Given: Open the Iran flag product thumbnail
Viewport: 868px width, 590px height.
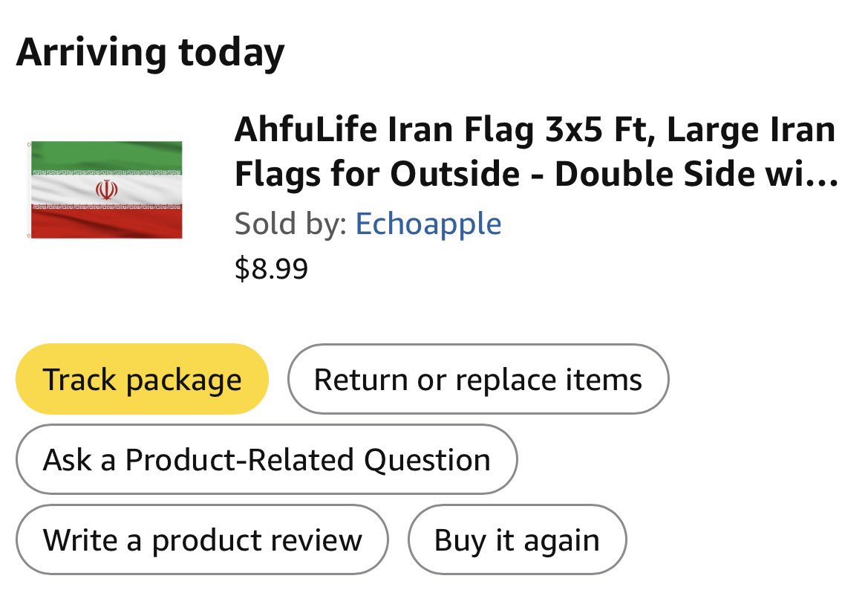Looking at the screenshot, I should pos(106,189).
